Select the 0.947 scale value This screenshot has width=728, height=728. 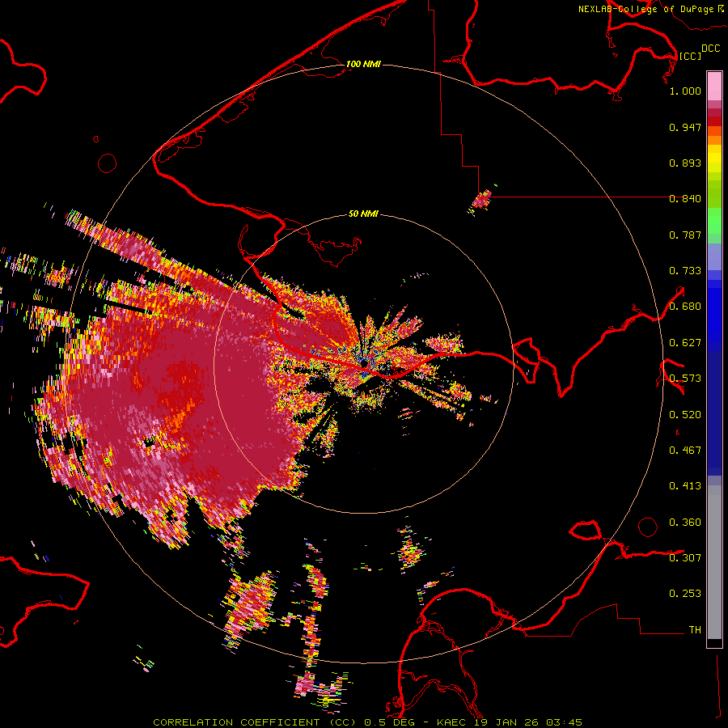click(685, 127)
